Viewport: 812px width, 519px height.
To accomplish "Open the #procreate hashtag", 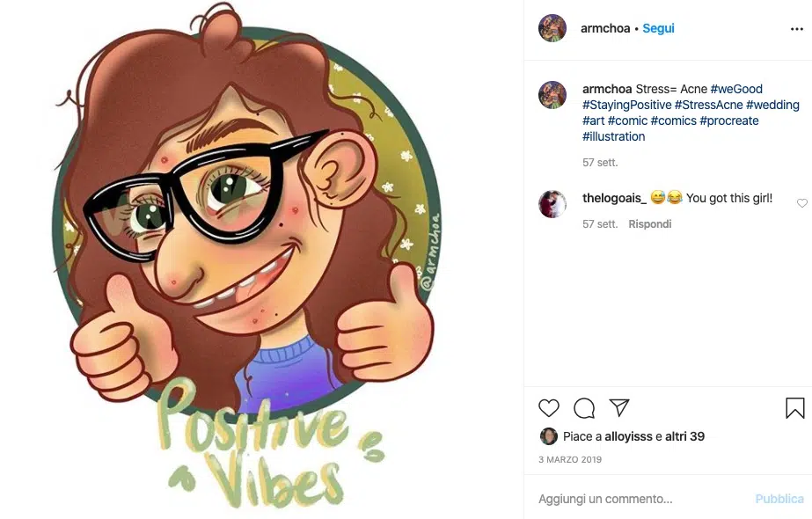I will click(x=728, y=121).
